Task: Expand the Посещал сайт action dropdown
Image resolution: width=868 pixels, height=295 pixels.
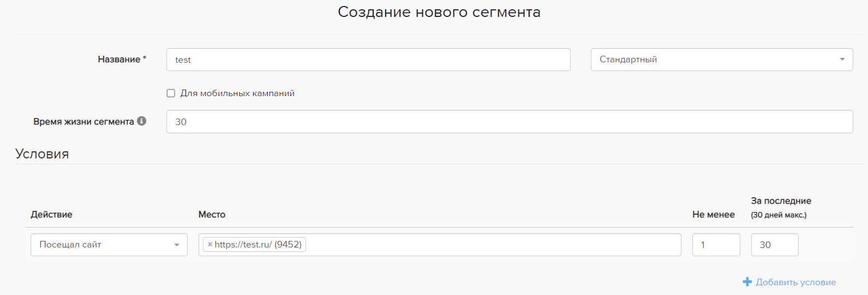Action: tap(109, 245)
